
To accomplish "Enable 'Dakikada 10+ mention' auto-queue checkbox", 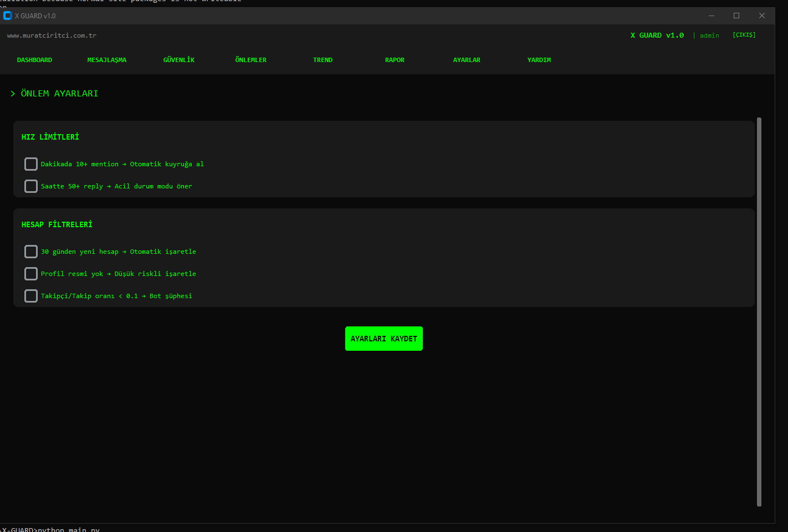I will click(x=31, y=164).
